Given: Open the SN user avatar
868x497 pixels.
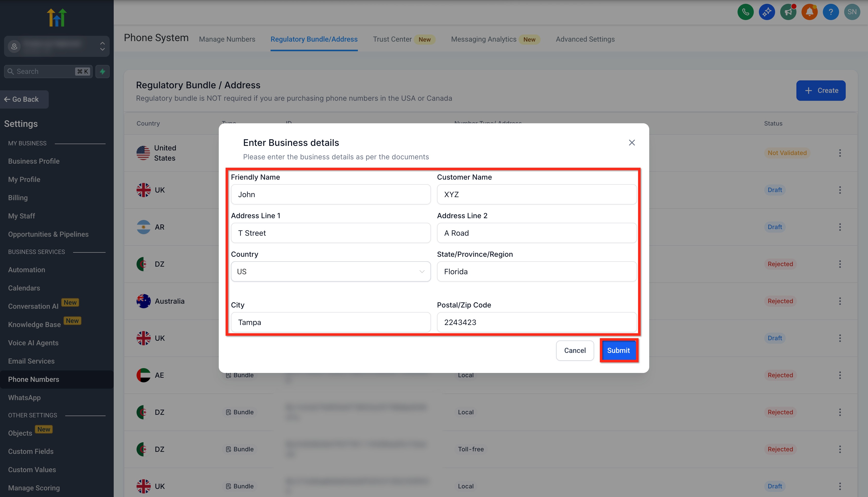Looking at the screenshot, I should click(x=852, y=12).
